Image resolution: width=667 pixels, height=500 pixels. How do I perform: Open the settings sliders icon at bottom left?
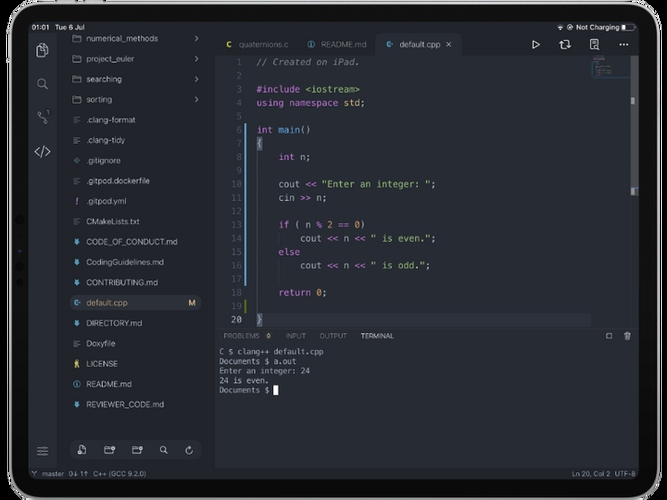click(x=42, y=451)
